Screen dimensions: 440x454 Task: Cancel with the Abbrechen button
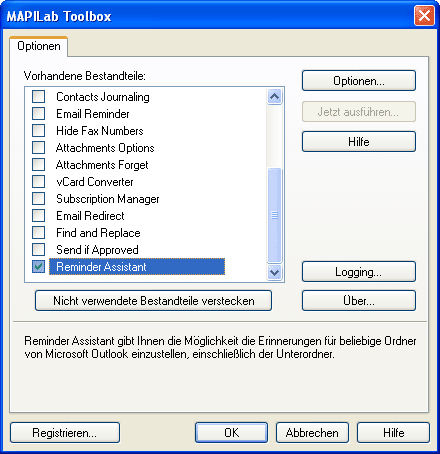tap(312, 433)
